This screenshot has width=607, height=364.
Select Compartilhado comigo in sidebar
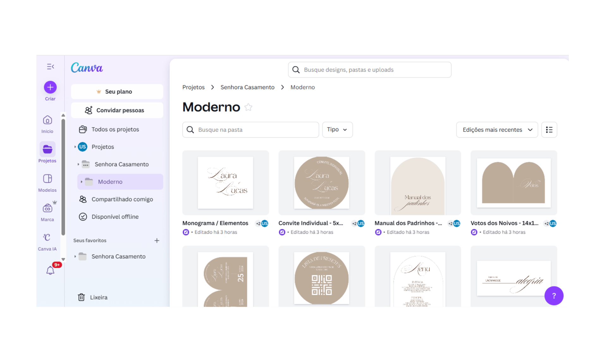tap(122, 199)
